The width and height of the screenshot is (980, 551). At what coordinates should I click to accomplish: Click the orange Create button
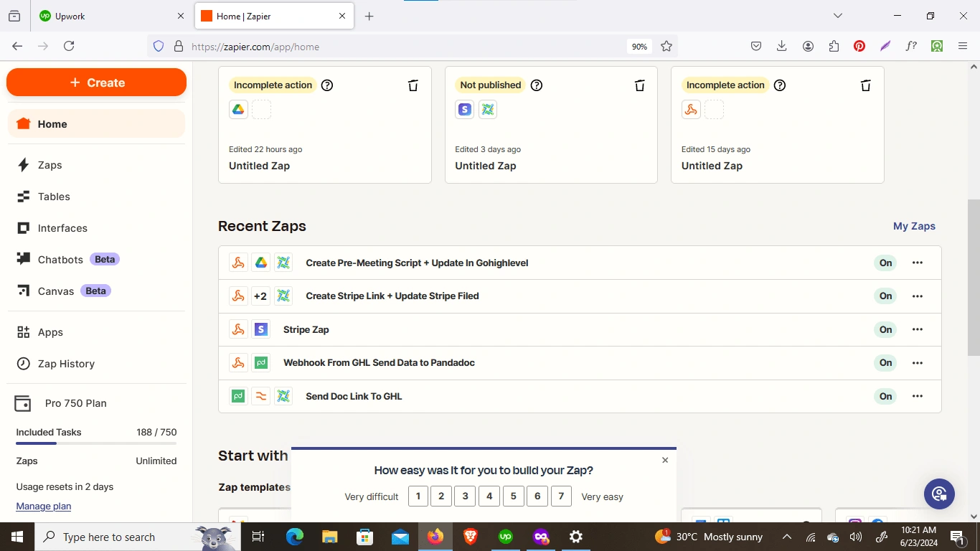click(x=96, y=83)
